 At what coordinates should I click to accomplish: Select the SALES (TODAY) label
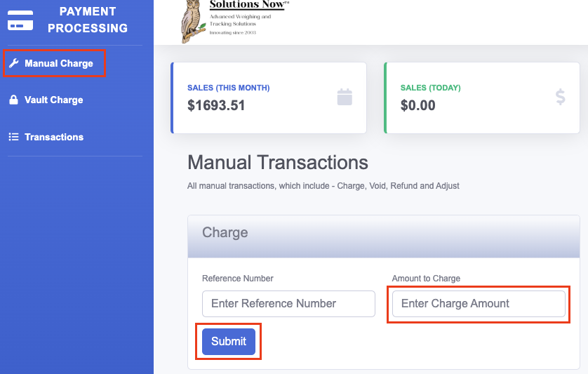point(431,88)
